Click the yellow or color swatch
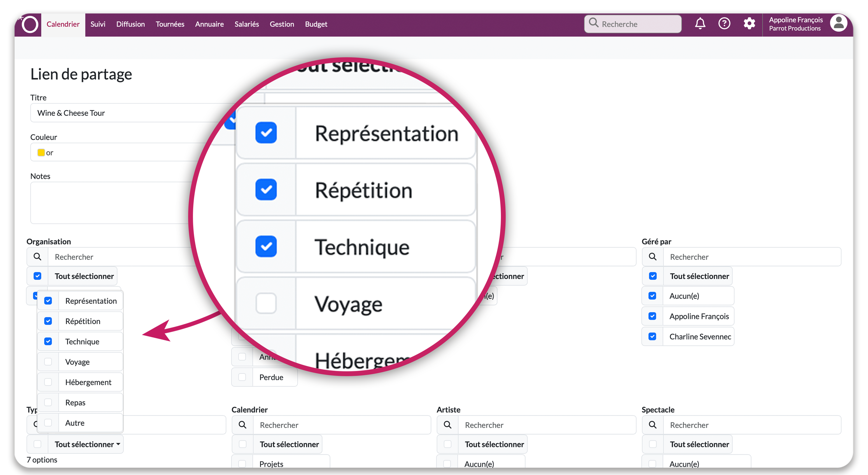Screen dimensions: 868x475 point(41,152)
